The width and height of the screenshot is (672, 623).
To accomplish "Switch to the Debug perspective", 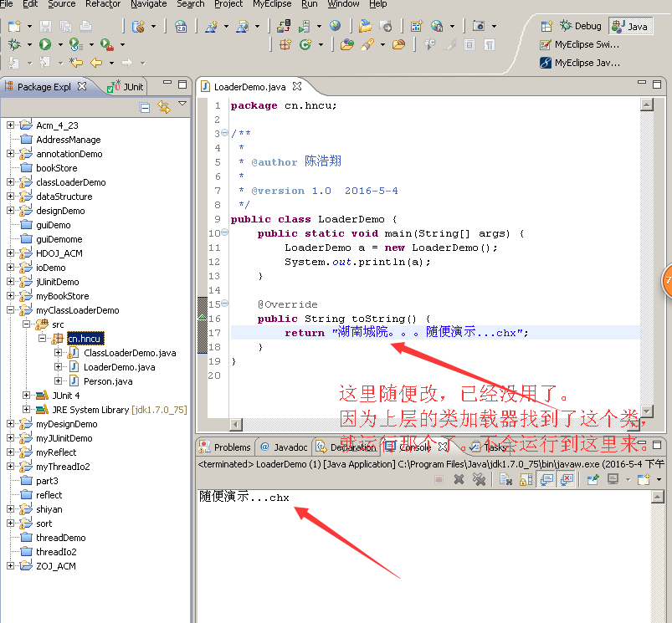I will coord(581,26).
